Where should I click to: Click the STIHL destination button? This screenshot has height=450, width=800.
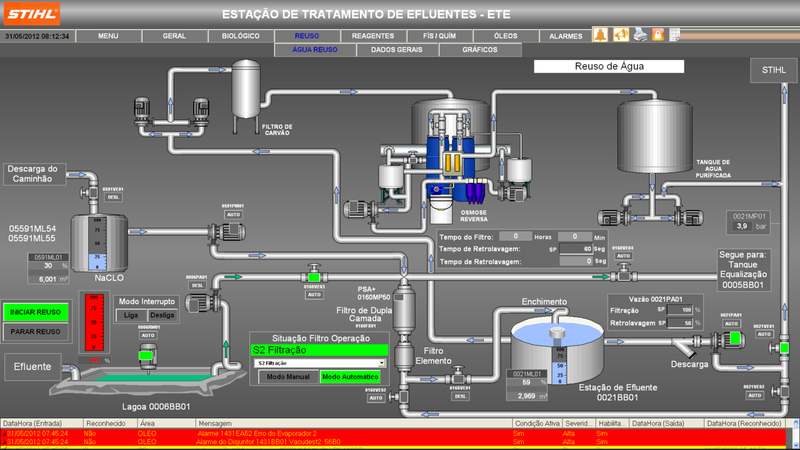pyautogui.click(x=773, y=70)
